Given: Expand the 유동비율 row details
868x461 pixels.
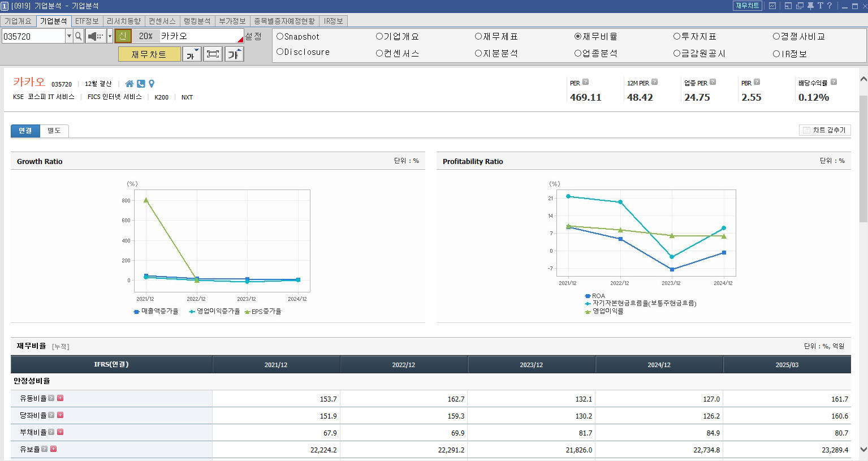Looking at the screenshot, I should pyautogui.click(x=61, y=398).
